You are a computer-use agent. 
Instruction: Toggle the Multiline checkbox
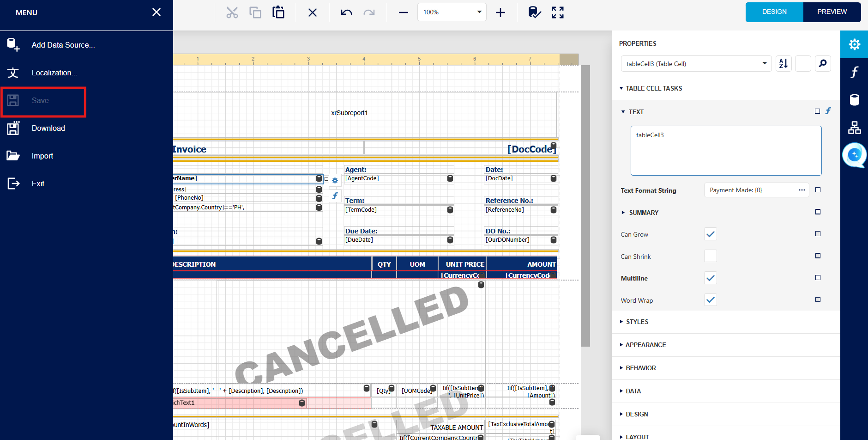[x=711, y=278]
